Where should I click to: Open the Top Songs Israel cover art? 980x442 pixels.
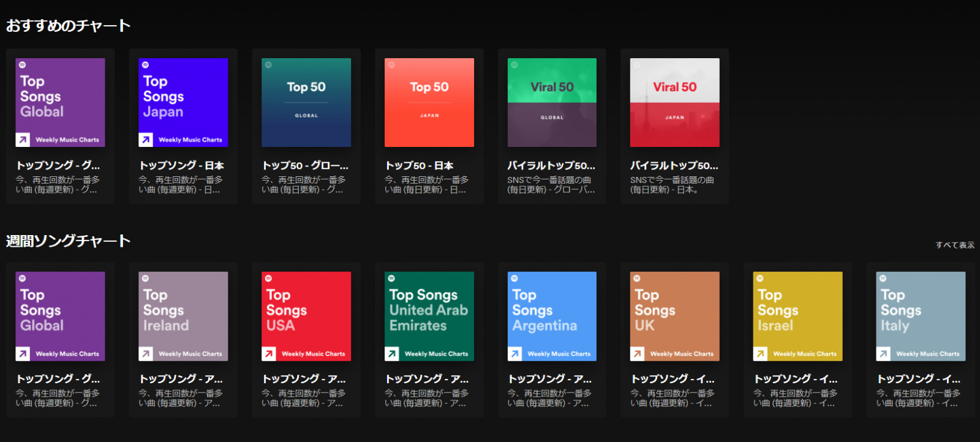[x=798, y=316]
